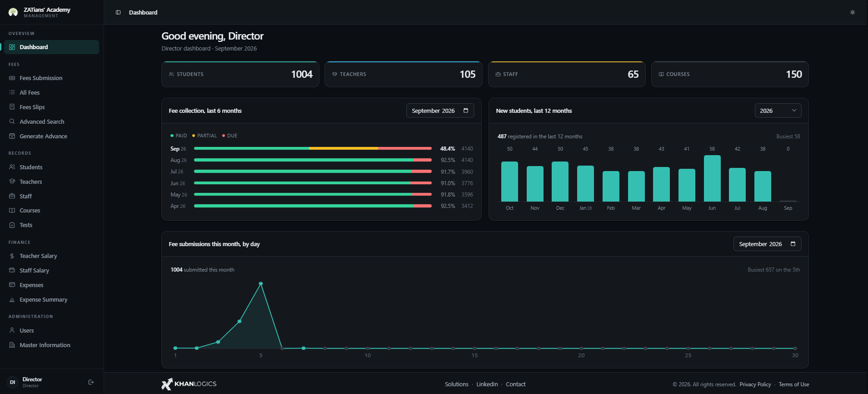Click the Generate Advance calendar icon
The image size is (868, 394).
pos(12,136)
